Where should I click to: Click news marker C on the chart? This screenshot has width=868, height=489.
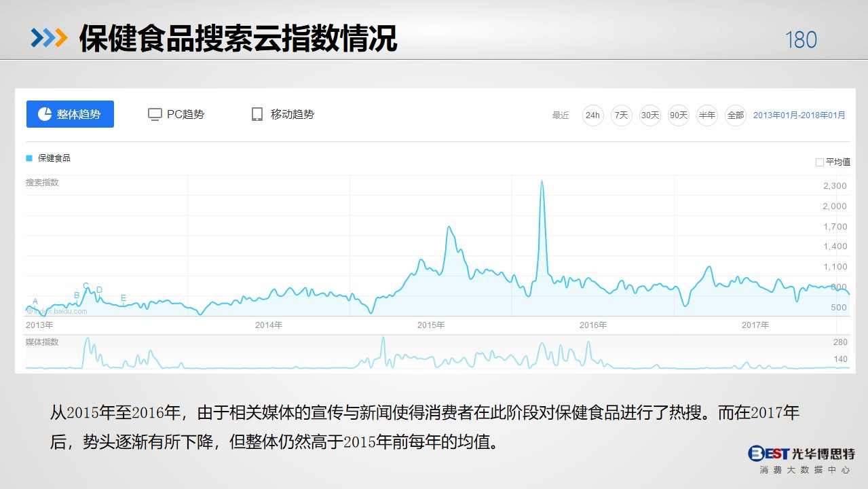click(x=86, y=286)
